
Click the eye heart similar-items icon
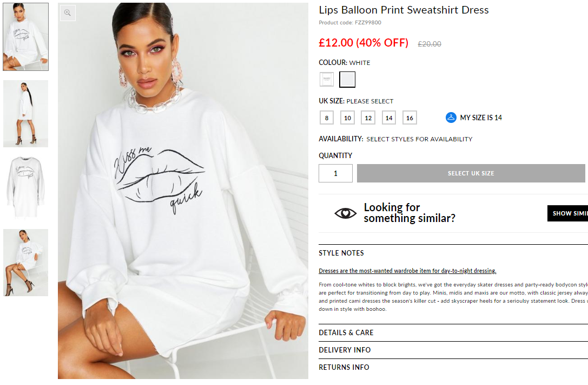click(x=345, y=213)
